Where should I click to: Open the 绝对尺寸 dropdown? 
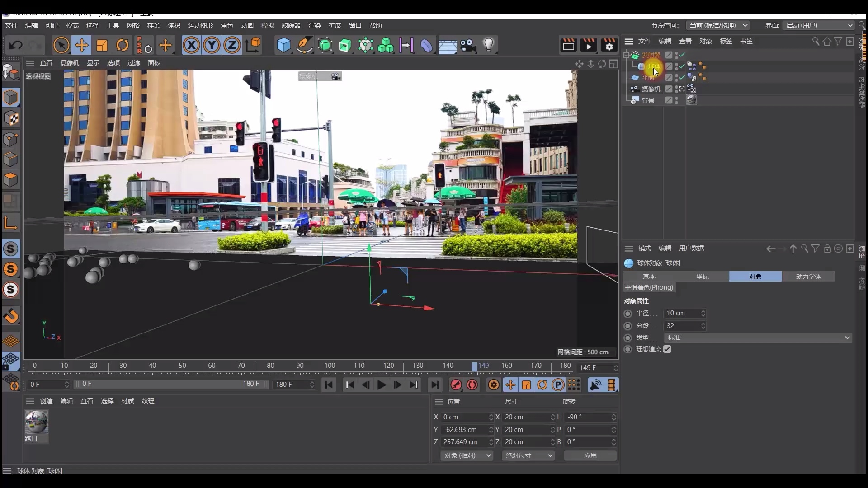528,455
